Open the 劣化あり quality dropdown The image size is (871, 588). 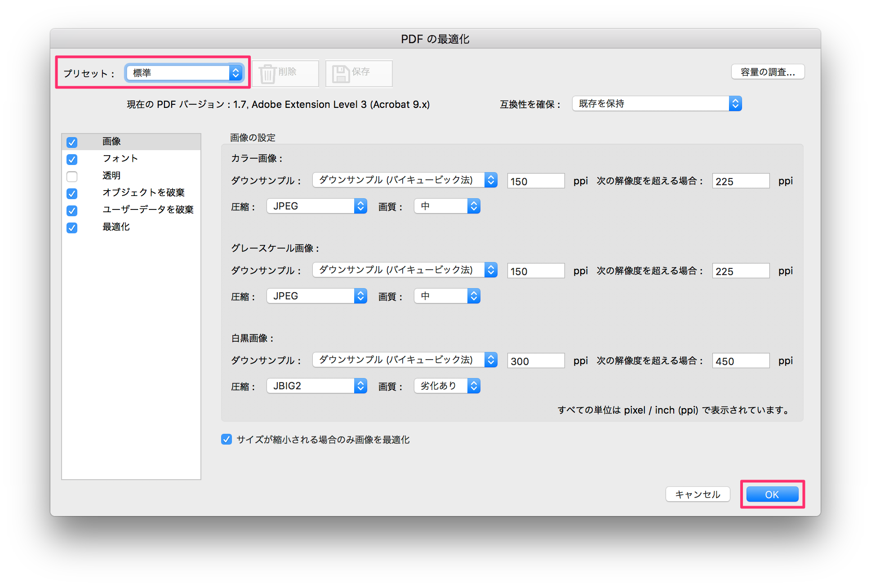tap(447, 386)
